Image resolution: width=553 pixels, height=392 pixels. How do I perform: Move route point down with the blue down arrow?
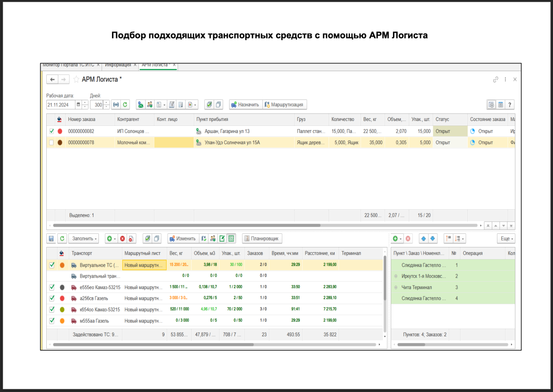coord(432,239)
